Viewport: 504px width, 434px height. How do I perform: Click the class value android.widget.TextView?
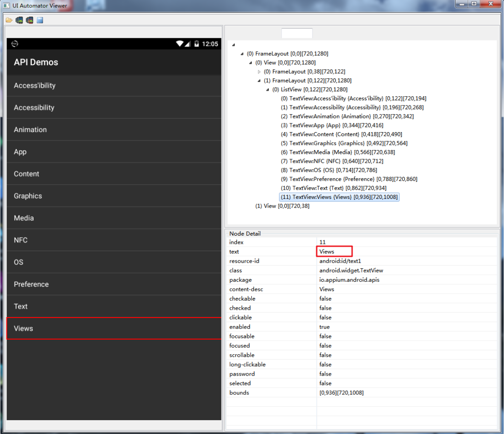tap(351, 271)
